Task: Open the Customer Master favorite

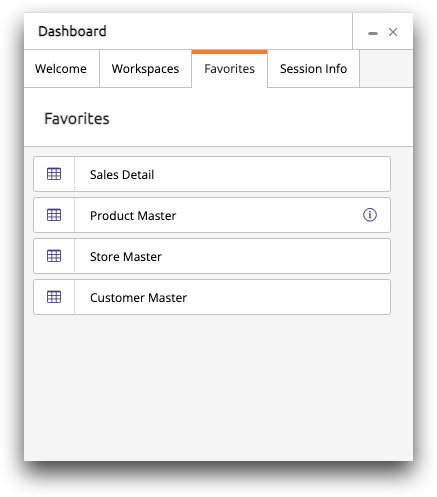Action: pyautogui.click(x=212, y=297)
